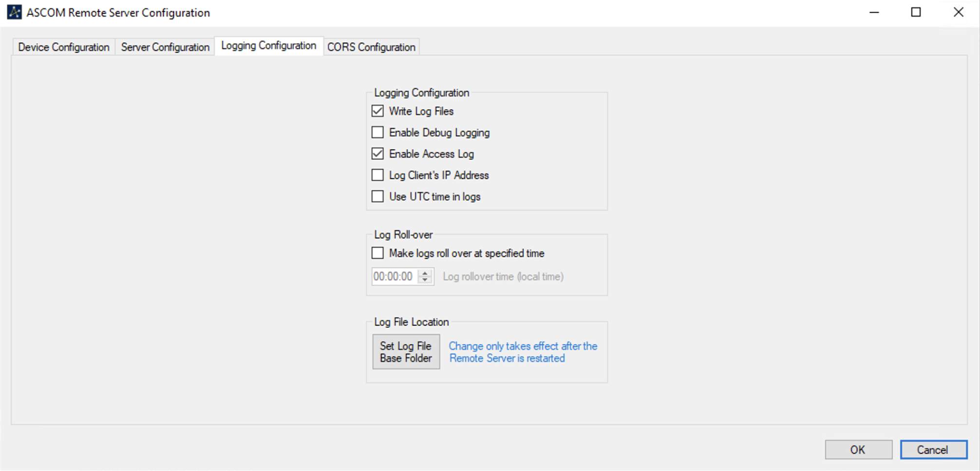Minimize the configuration window
The height and width of the screenshot is (471, 980).
tap(874, 12)
